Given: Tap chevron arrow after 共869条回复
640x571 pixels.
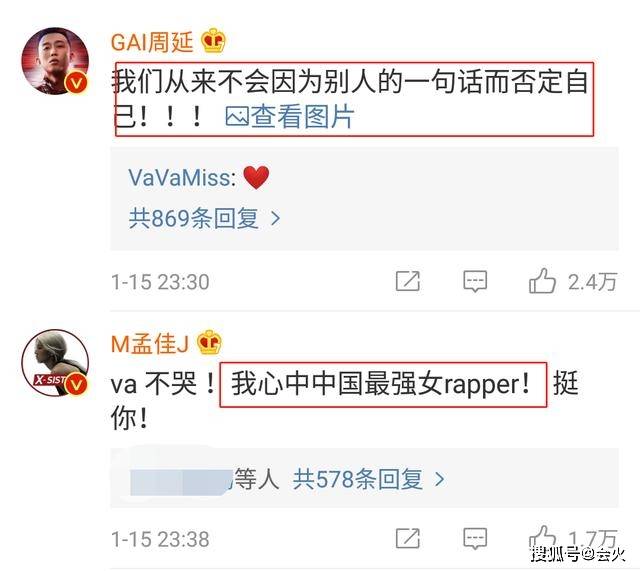Looking at the screenshot, I should (x=276, y=219).
